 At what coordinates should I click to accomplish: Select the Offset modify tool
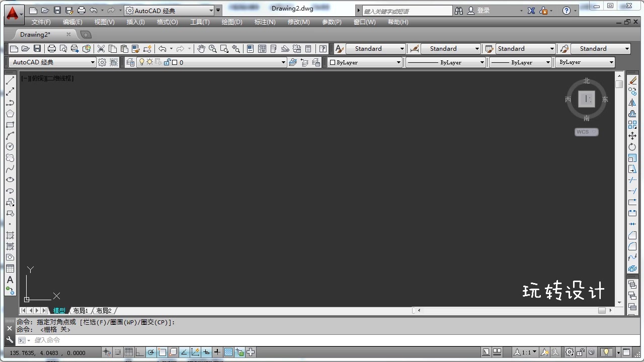click(x=633, y=114)
